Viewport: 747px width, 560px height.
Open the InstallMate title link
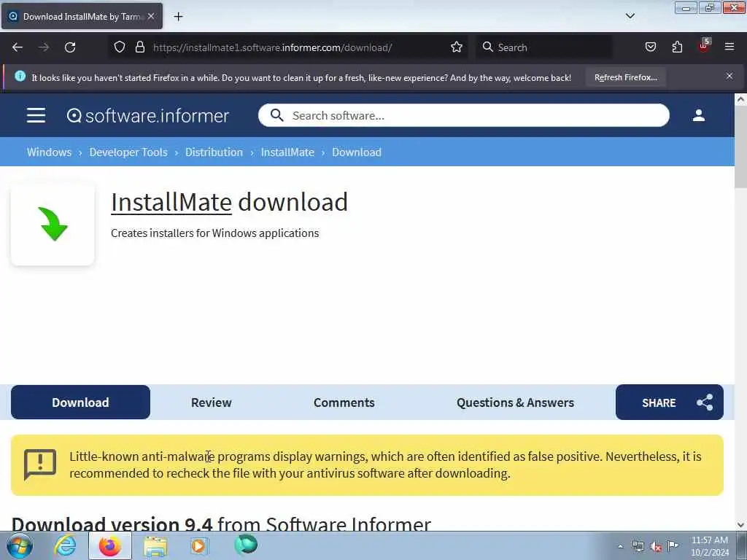click(x=171, y=202)
